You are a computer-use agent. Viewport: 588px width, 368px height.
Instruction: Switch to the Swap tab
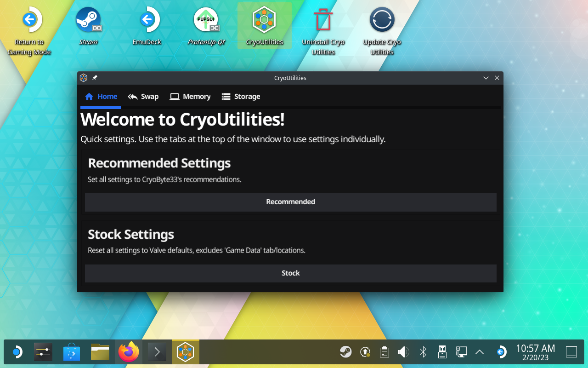143,97
